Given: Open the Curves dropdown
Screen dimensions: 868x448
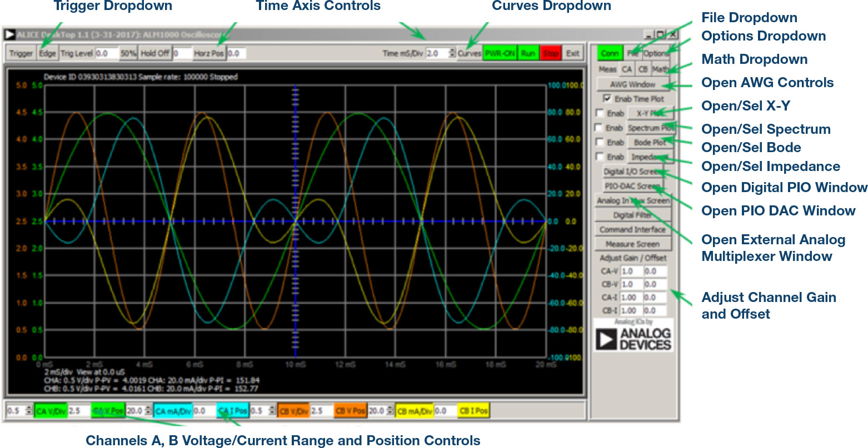Looking at the screenshot, I should point(470,53).
